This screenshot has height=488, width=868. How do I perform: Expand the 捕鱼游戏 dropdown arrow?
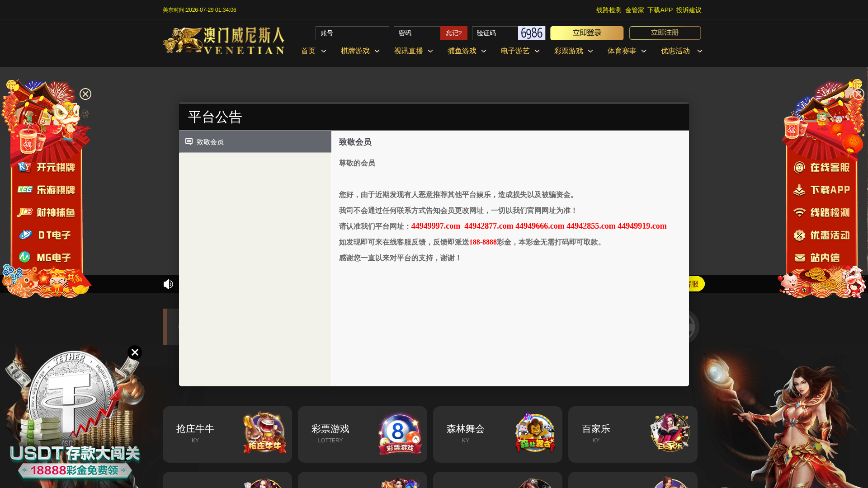pyautogui.click(x=484, y=51)
